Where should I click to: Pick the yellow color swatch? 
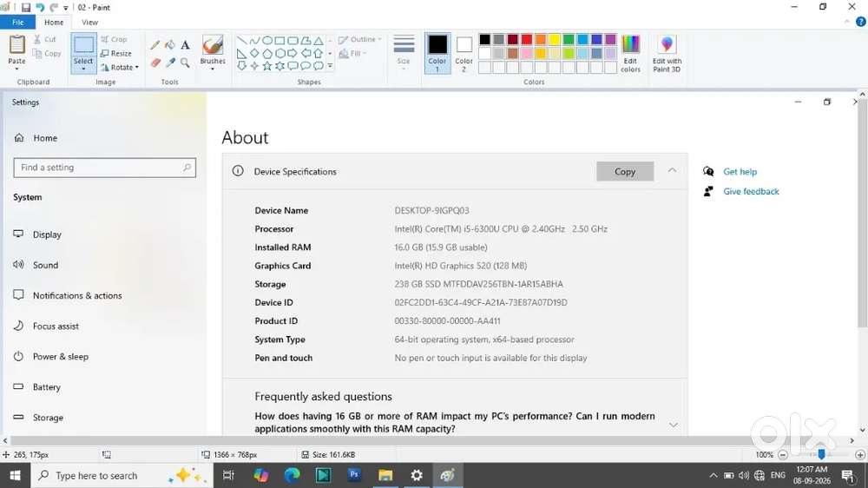[x=555, y=39]
